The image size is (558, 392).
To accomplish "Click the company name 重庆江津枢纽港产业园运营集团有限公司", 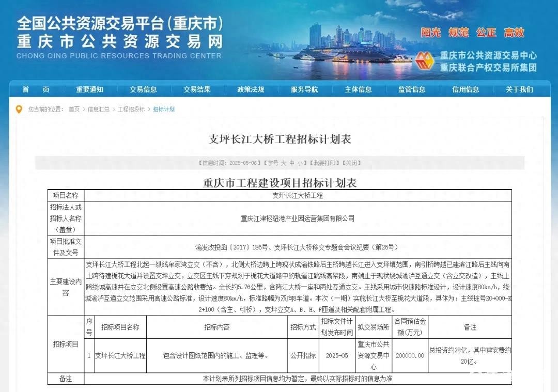I will (x=298, y=218).
